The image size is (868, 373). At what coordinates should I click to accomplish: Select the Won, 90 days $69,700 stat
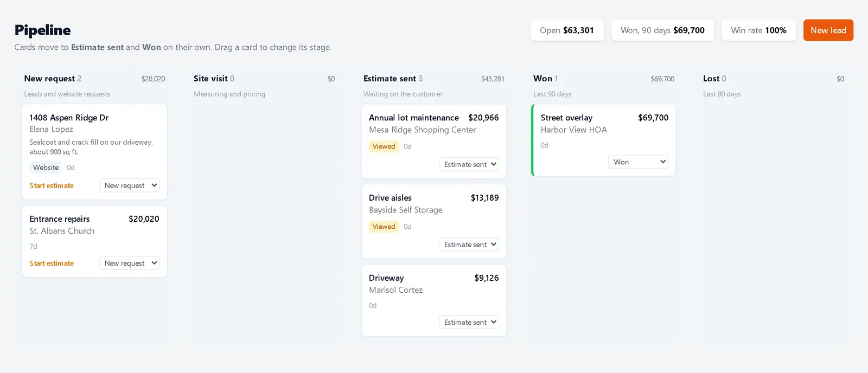662,30
